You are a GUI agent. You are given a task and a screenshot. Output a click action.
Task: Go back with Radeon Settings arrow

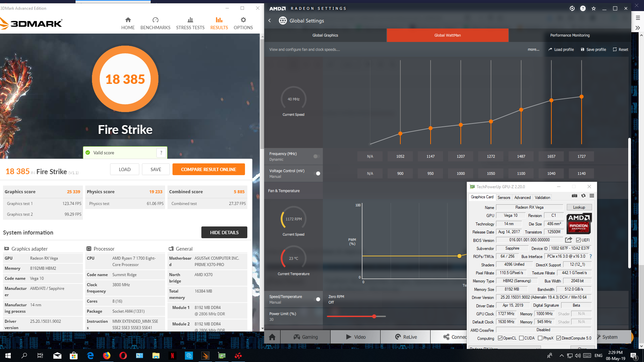(269, 21)
